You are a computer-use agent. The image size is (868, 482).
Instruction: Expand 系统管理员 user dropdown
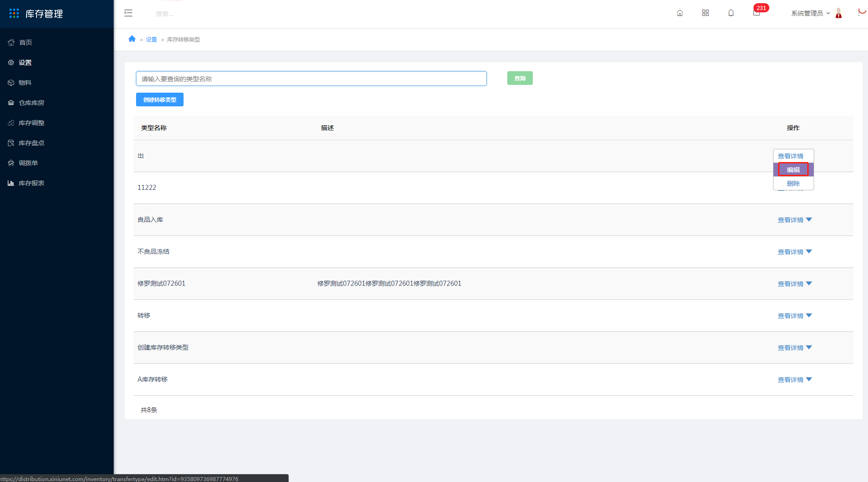pyautogui.click(x=810, y=13)
